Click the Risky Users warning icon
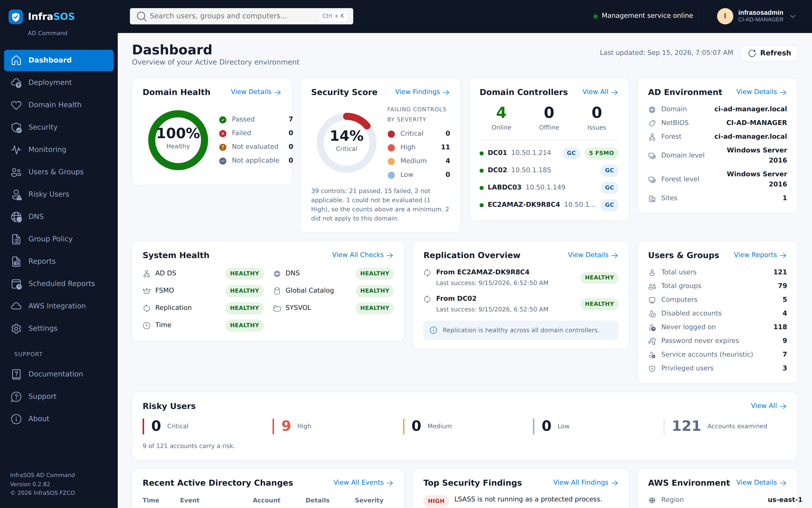 click(x=16, y=195)
